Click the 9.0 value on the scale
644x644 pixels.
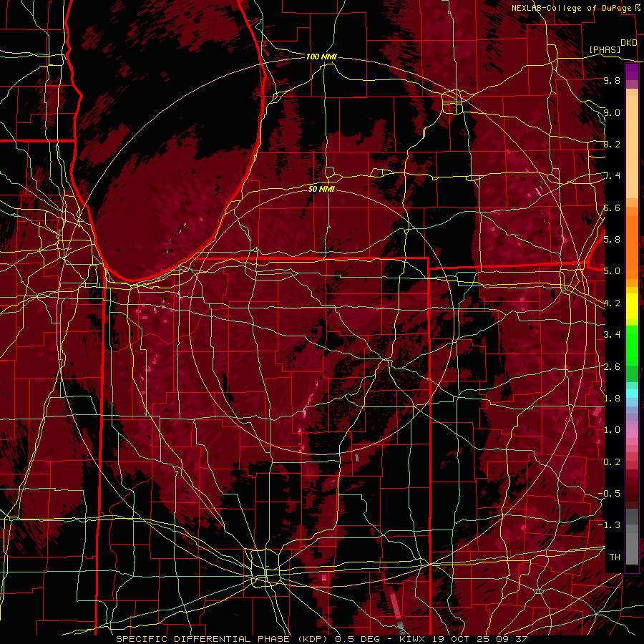pos(612,112)
